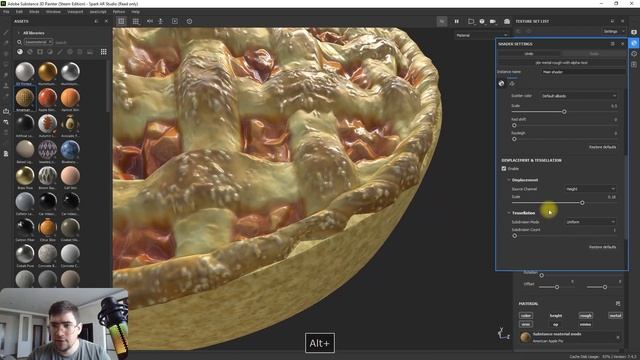Open the File menu
The width and height of the screenshot is (640, 360).
6,12
